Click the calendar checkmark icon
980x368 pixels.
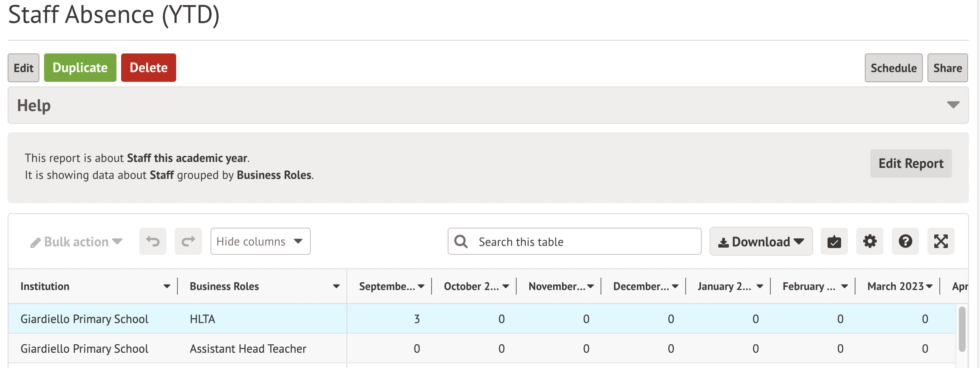point(834,241)
